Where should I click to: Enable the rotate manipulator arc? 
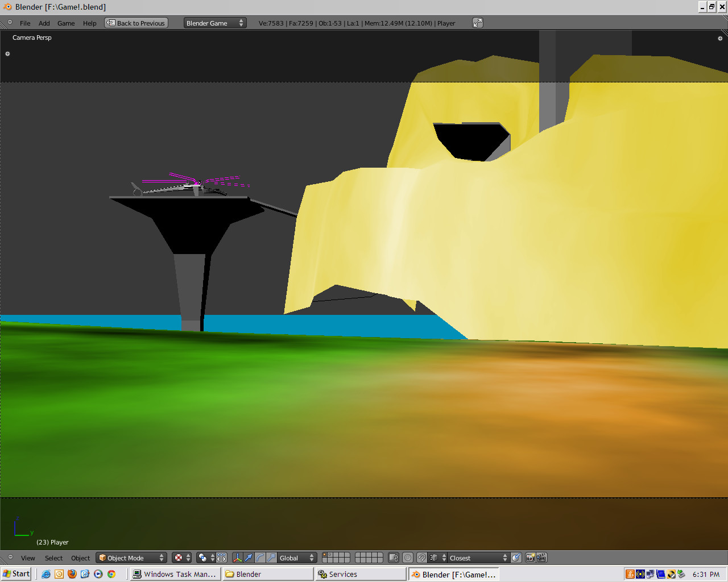click(260, 558)
